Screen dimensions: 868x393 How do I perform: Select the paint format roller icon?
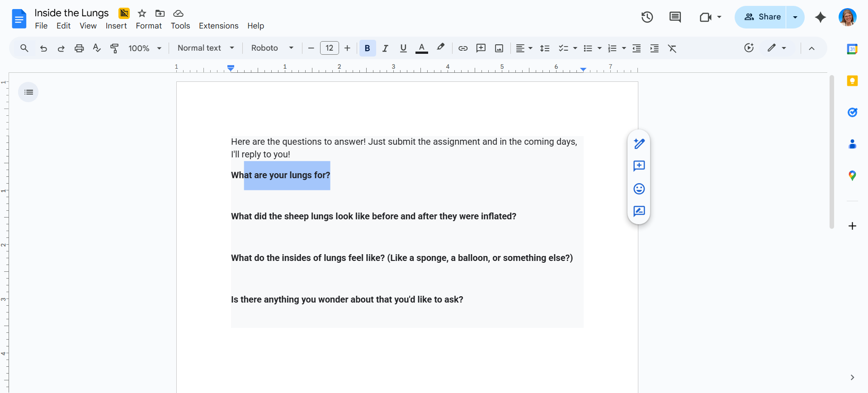click(114, 48)
